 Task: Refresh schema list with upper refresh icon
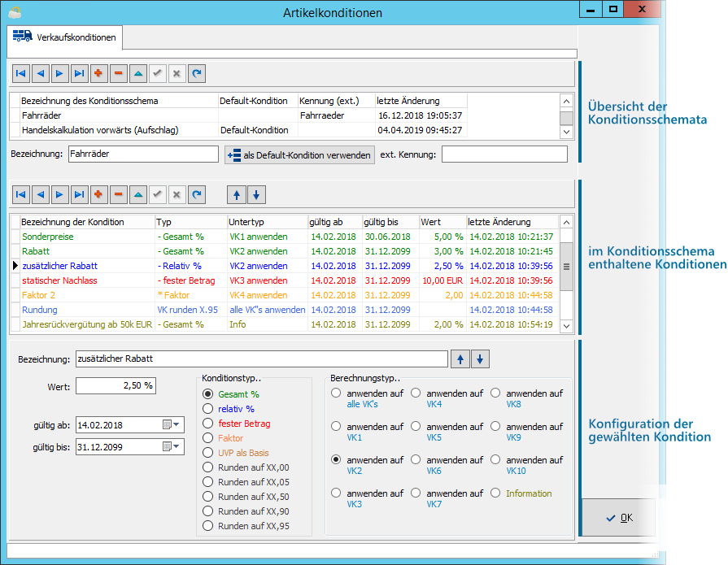click(x=197, y=73)
